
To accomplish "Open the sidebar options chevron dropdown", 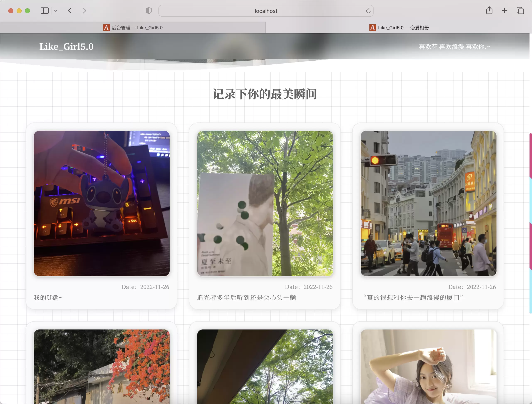I will tap(56, 11).
